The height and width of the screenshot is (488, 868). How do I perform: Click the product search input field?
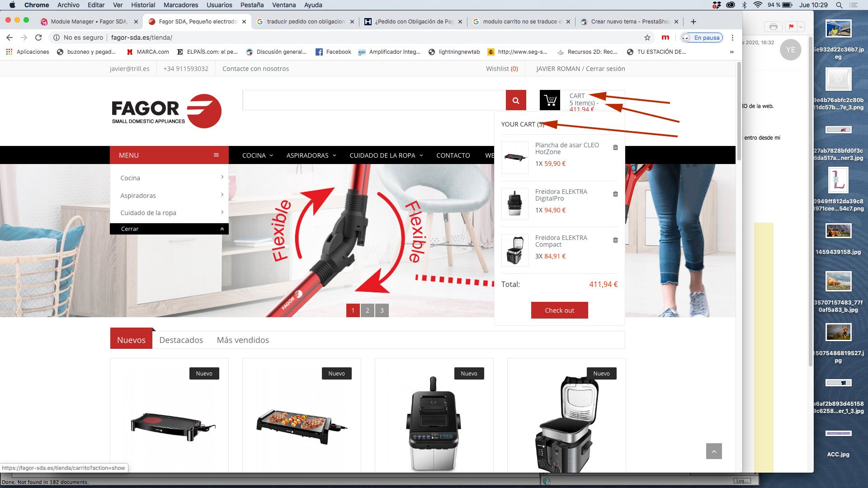point(374,100)
